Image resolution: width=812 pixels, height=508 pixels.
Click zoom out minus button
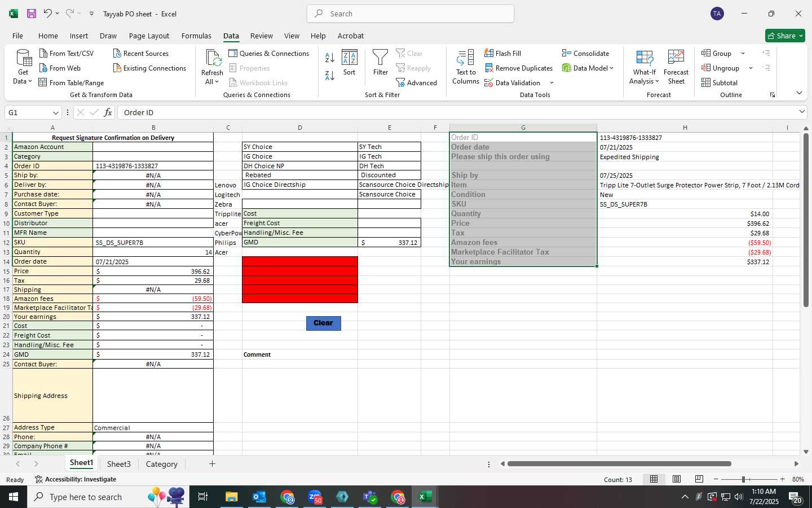[x=716, y=479]
